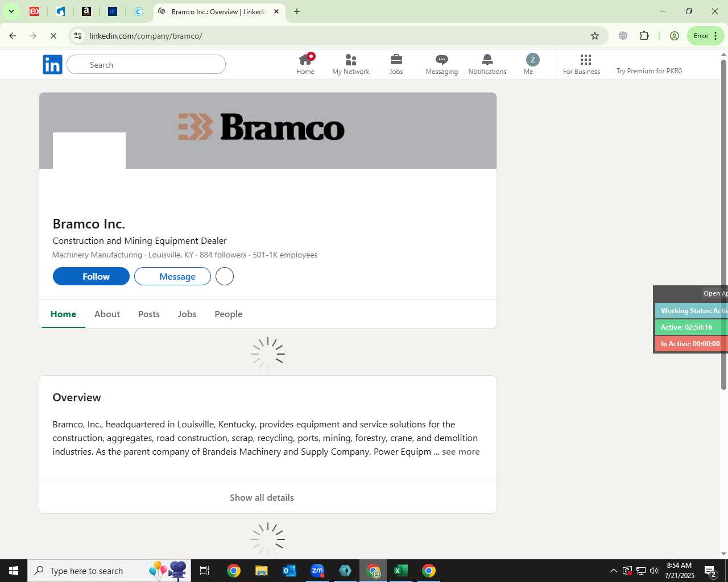
Task: Open a new browser tab
Action: [297, 11]
